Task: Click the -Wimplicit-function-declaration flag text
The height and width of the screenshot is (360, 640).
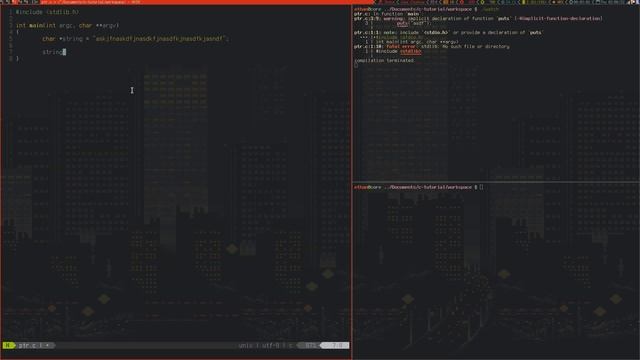Action: tap(559, 18)
